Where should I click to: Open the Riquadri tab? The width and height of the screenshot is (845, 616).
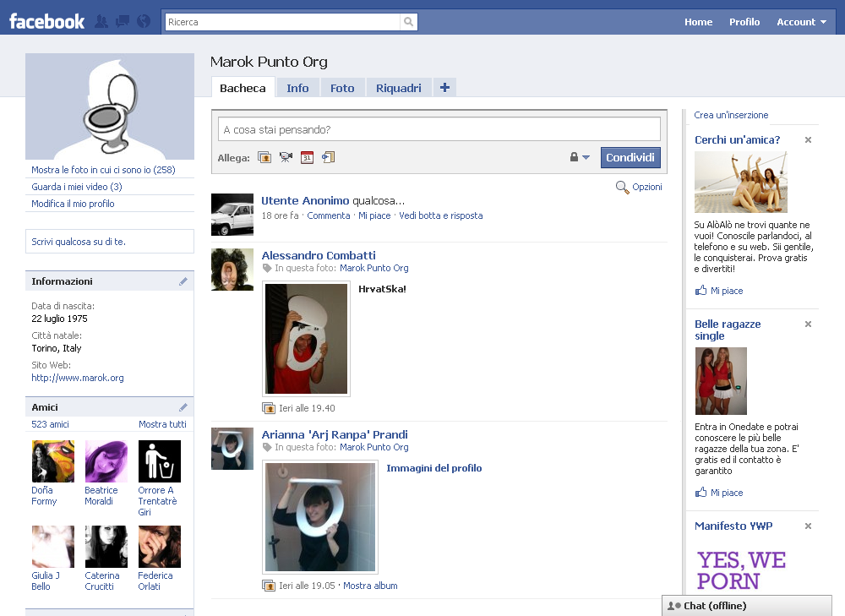click(x=399, y=88)
